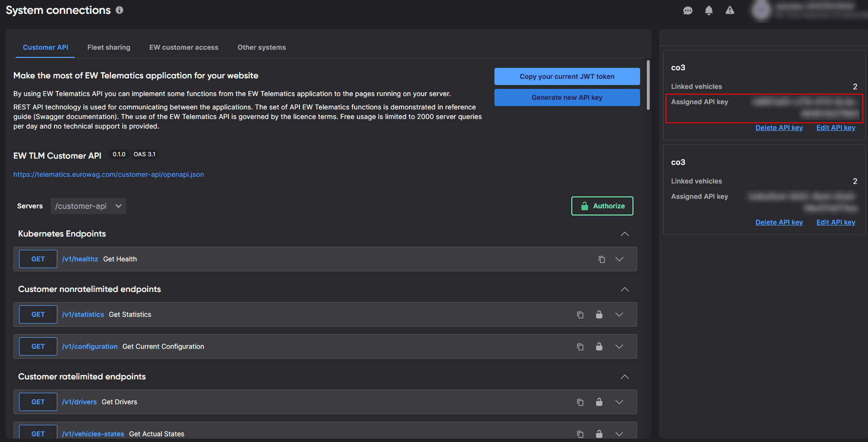The width and height of the screenshot is (868, 442).
Task: Click the lock icon on /v1/statistics
Action: click(599, 314)
